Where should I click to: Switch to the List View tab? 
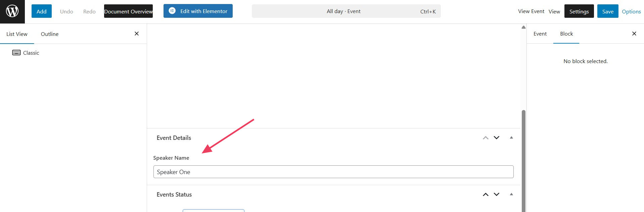[x=17, y=34]
